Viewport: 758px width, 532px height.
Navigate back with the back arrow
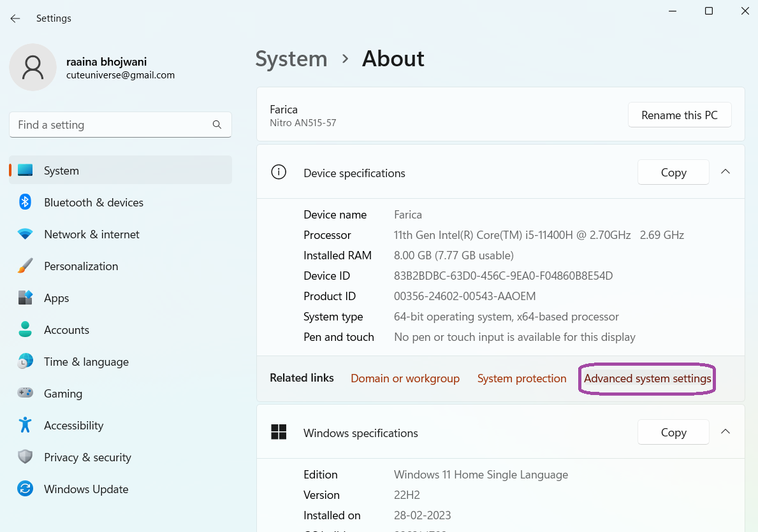(15, 18)
